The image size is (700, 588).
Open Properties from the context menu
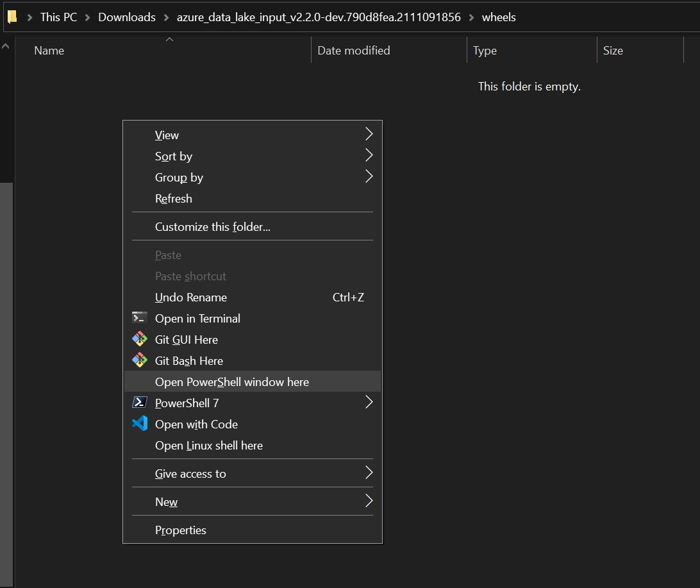pos(180,530)
